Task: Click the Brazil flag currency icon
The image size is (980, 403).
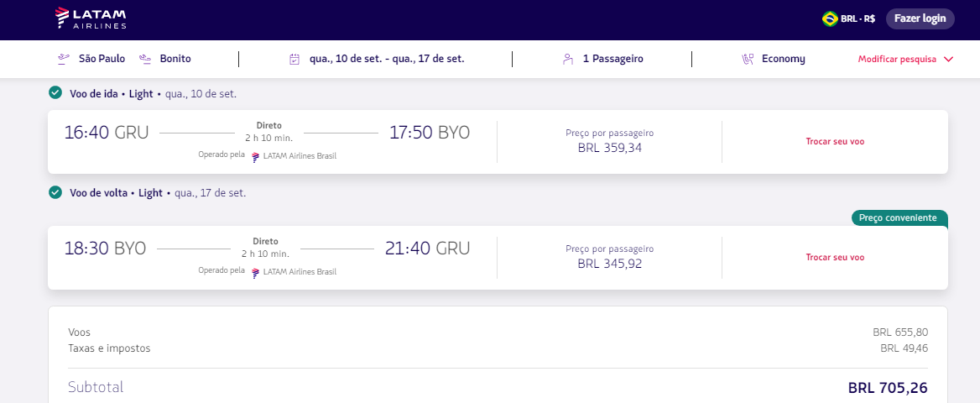Action: click(x=830, y=18)
